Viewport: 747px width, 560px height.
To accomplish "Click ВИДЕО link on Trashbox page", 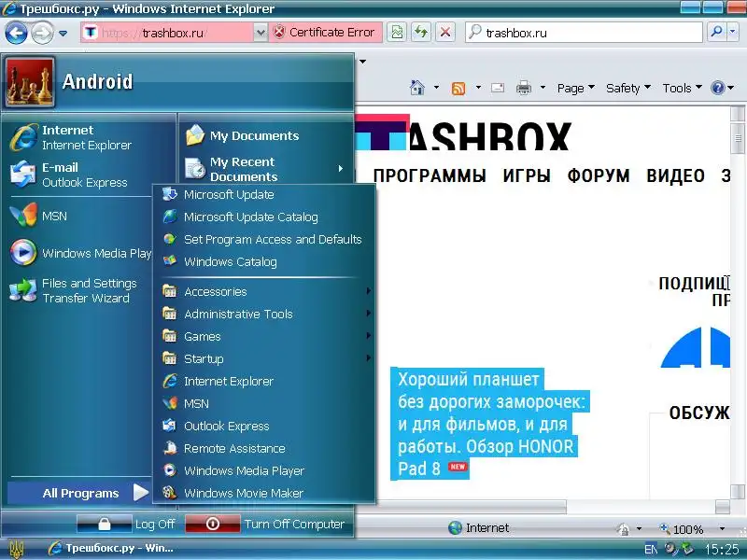I will click(x=675, y=175).
